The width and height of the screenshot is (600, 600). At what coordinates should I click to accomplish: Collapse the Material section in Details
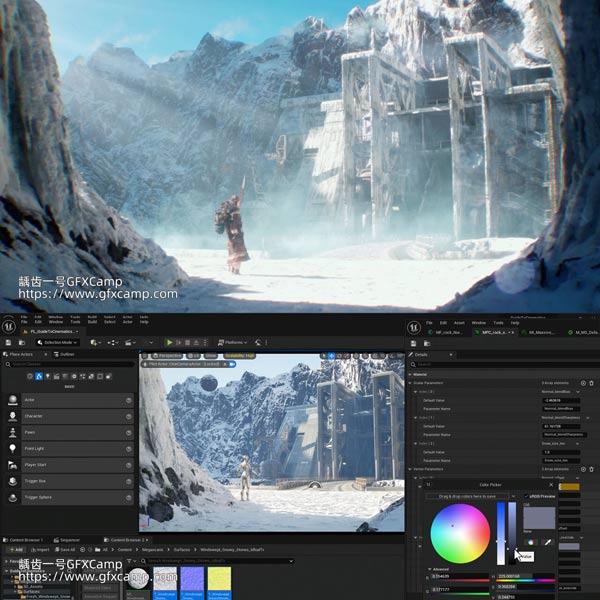(410, 375)
